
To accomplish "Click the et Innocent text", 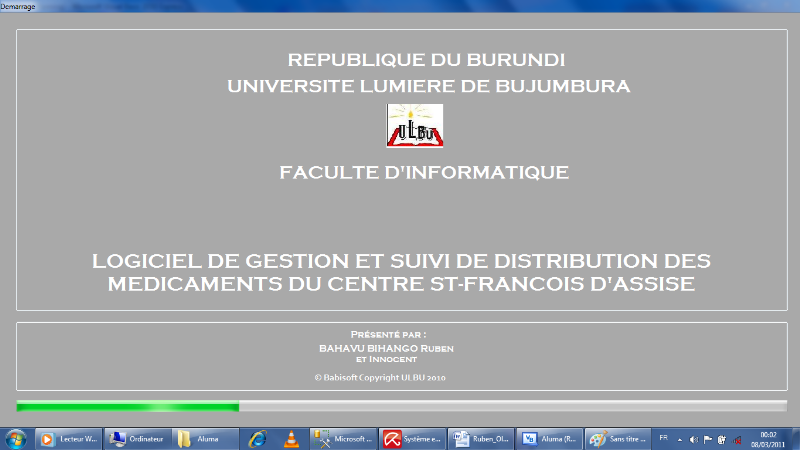I will point(386,359).
